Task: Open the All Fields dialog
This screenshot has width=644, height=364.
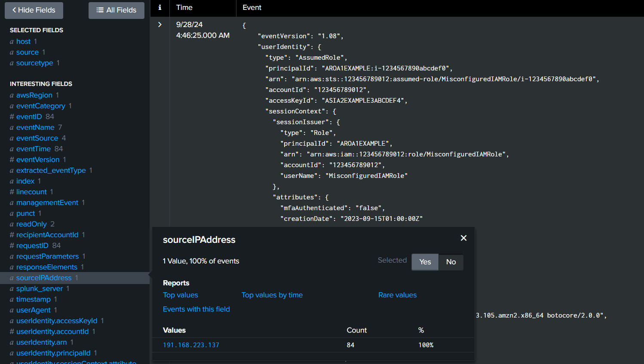Action: (116, 10)
